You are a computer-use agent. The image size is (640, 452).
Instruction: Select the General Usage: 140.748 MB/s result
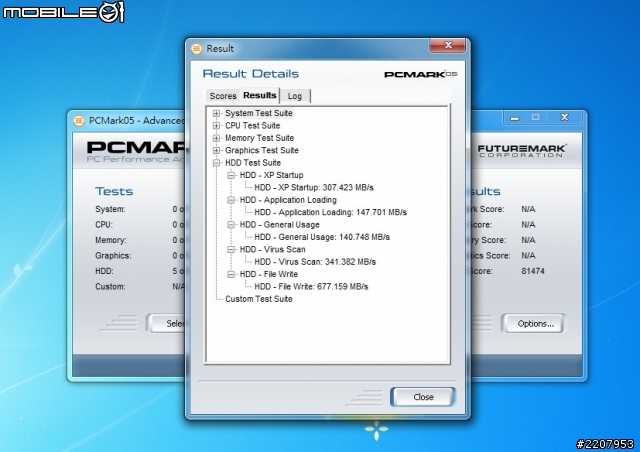[x=322, y=237]
